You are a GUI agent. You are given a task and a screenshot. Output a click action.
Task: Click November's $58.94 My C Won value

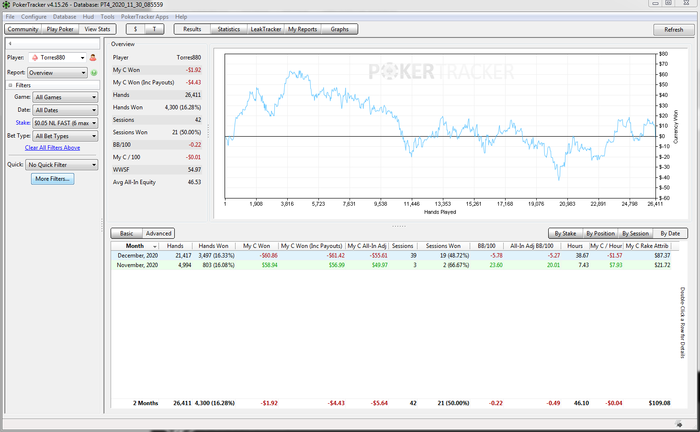pos(270,265)
